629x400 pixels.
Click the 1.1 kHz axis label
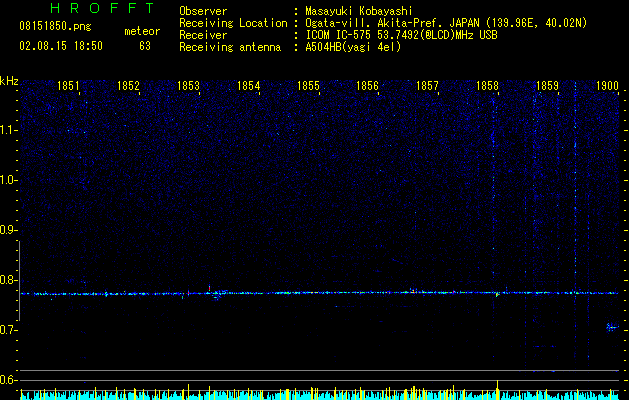click(8, 130)
